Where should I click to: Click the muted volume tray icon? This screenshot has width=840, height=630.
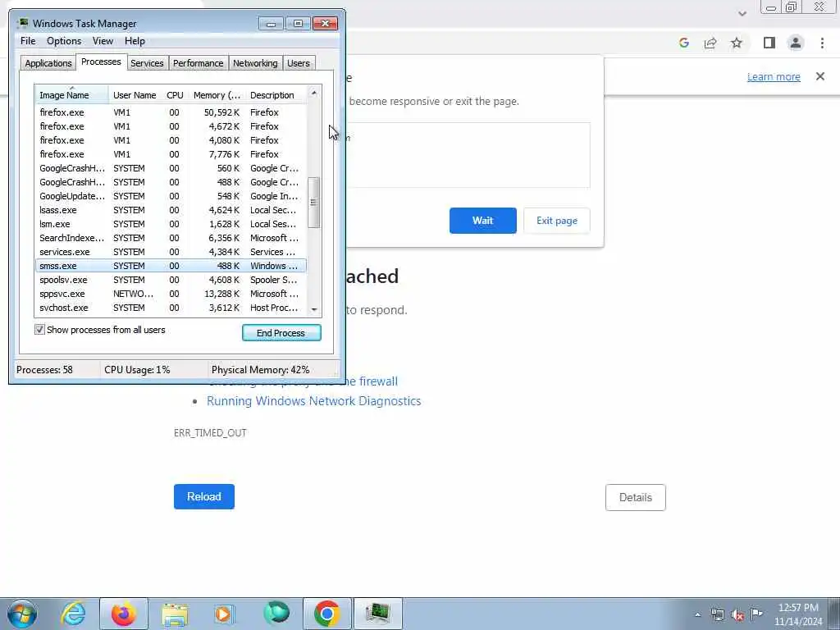click(737, 615)
